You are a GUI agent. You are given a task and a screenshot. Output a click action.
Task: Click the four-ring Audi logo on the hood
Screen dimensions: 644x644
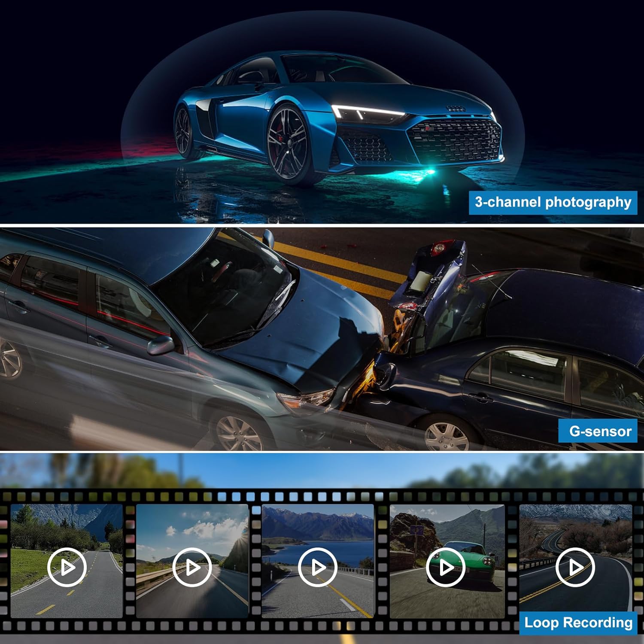pyautogui.click(x=456, y=109)
